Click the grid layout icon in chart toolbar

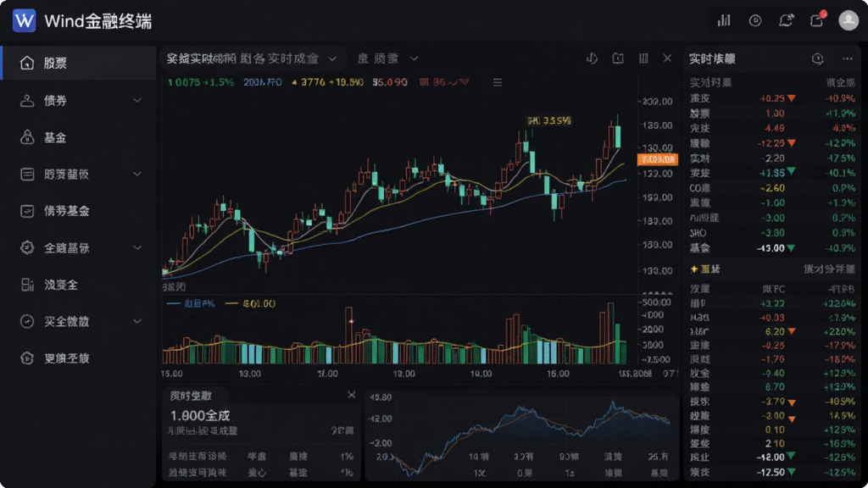(643, 58)
